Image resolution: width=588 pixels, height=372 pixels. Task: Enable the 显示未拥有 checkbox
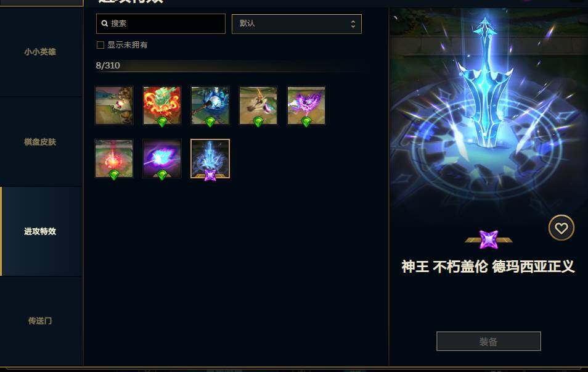tap(100, 45)
